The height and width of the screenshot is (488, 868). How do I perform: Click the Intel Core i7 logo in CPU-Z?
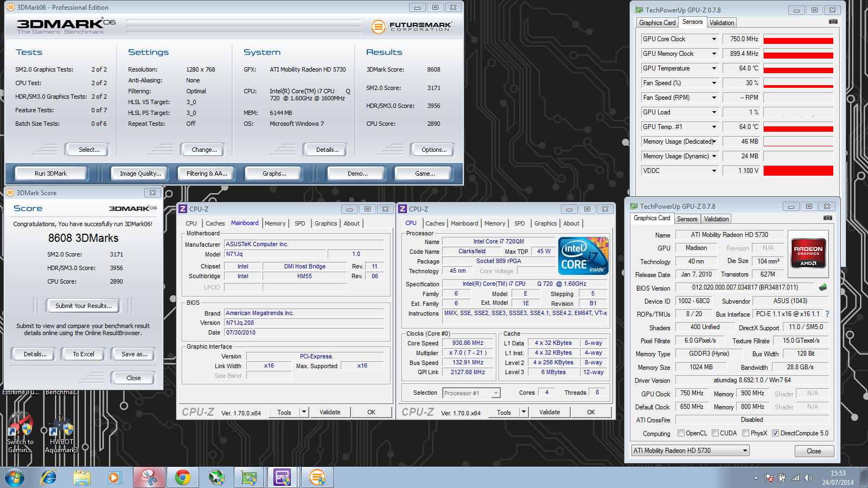click(x=583, y=256)
